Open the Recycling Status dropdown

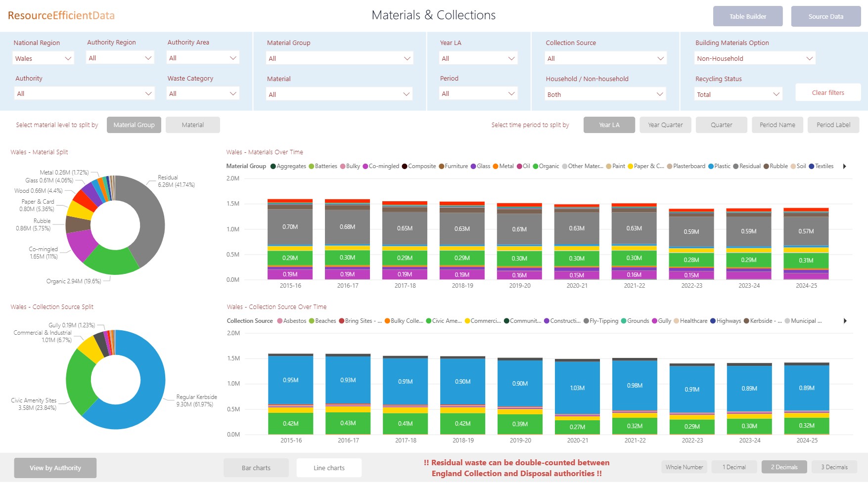[x=737, y=94]
